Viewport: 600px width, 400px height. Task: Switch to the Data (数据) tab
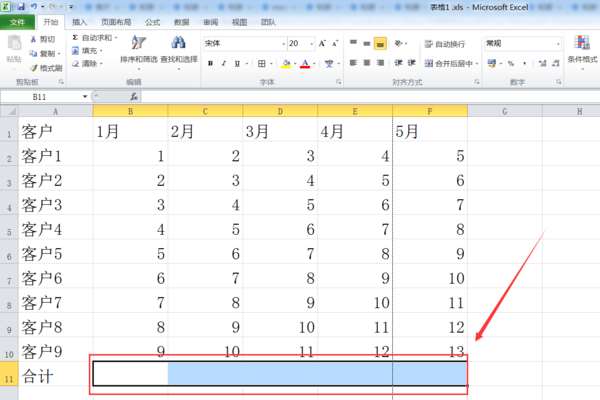pos(181,22)
